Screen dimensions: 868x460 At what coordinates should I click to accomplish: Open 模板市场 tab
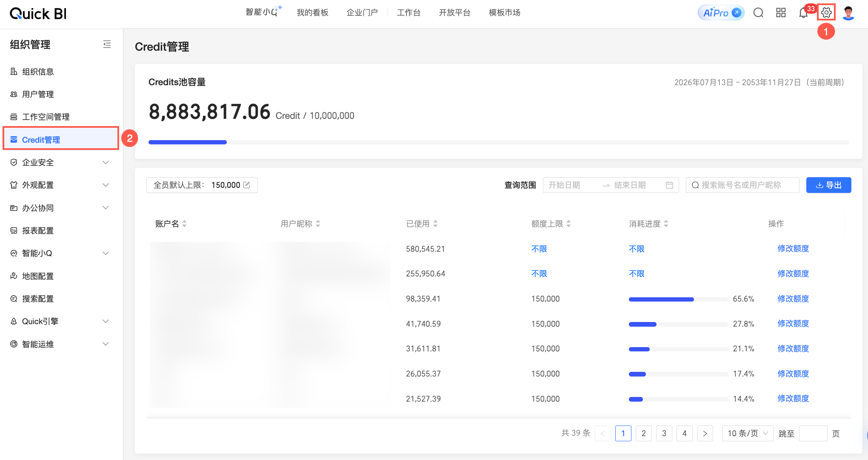point(505,13)
